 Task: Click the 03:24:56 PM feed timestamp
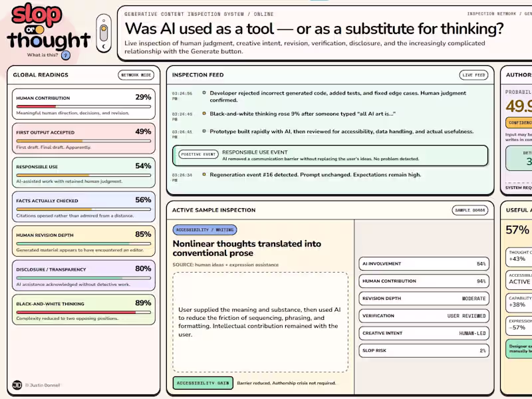pos(182,96)
